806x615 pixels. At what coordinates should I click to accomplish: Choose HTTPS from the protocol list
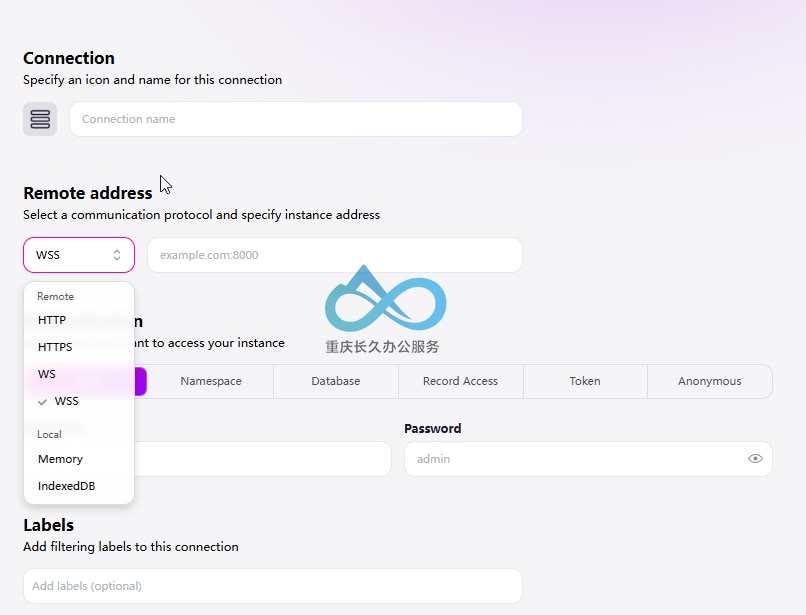point(79,347)
